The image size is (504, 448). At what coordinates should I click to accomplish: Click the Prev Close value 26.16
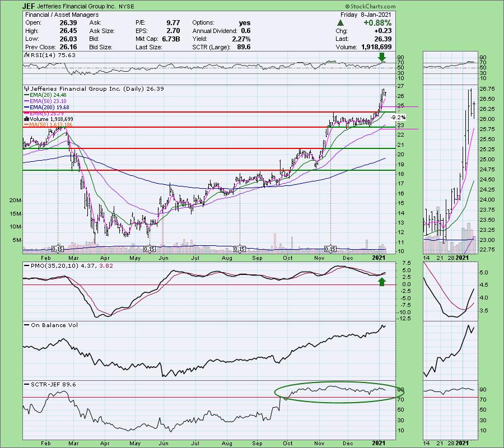coord(68,47)
